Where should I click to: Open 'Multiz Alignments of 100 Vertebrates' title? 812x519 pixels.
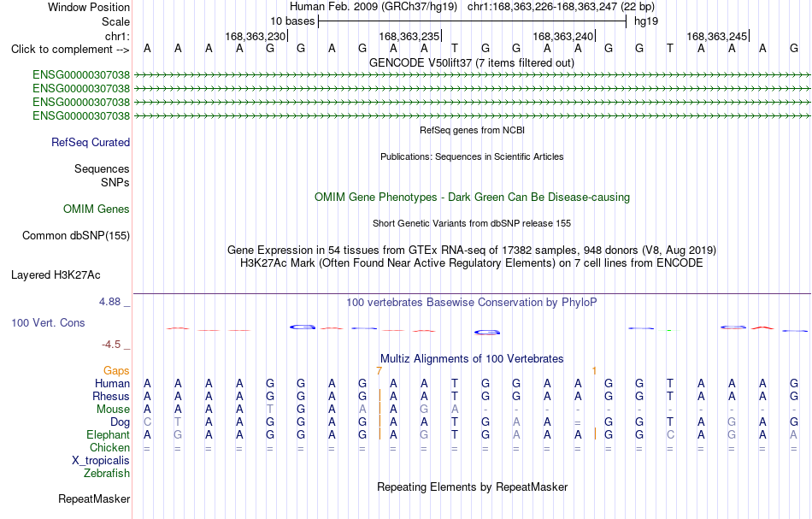pos(472,358)
